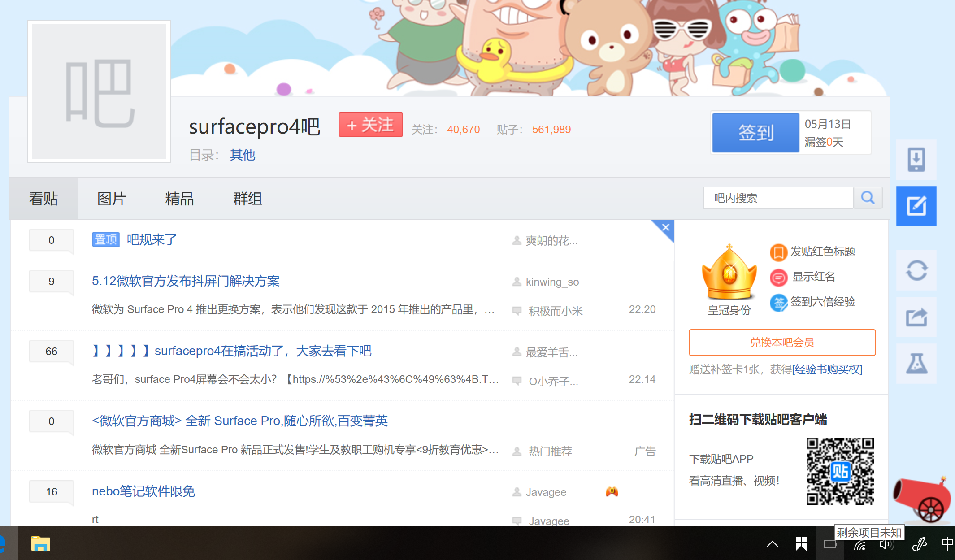Click last replier 积极而小米

click(556, 311)
